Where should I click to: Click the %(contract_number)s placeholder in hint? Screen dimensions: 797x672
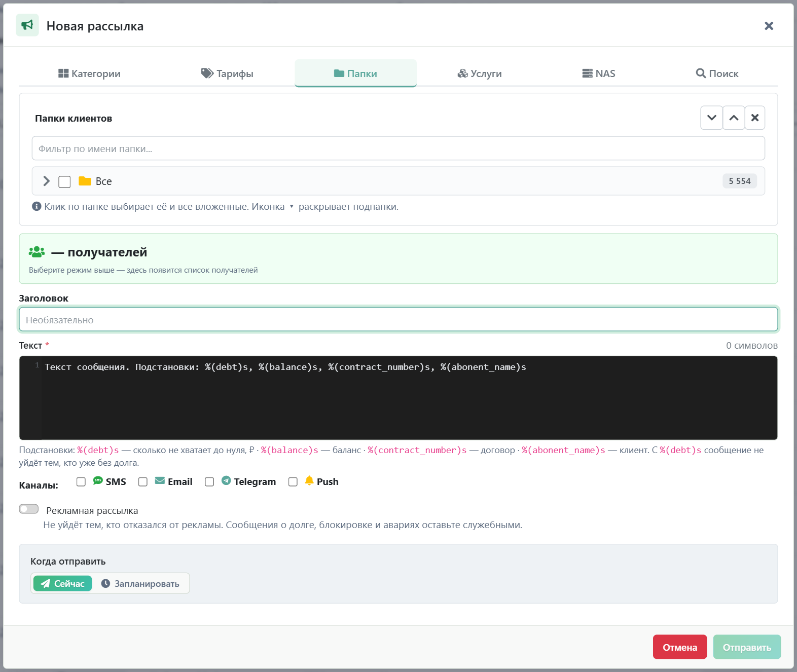click(417, 450)
